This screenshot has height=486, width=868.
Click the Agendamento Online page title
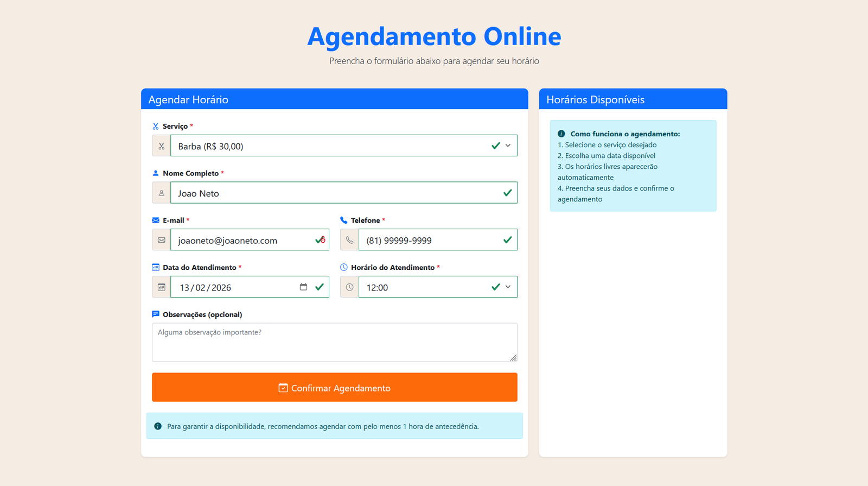click(434, 36)
